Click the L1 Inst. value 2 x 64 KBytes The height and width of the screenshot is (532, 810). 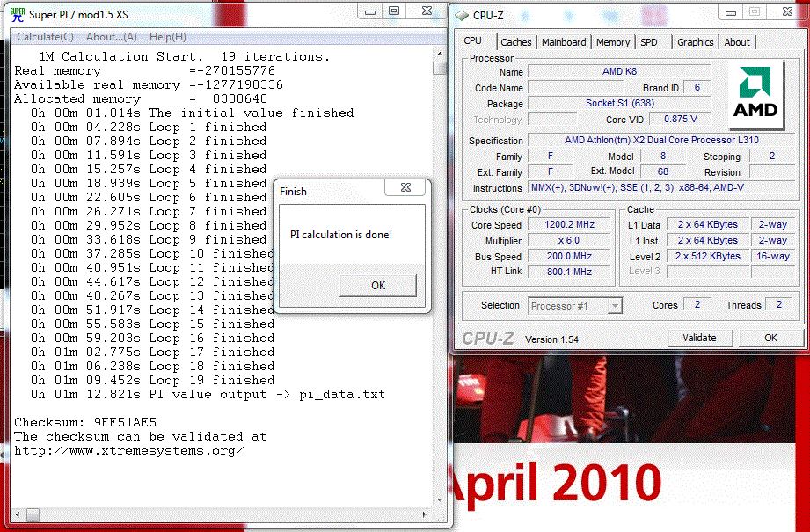pyautogui.click(x=708, y=241)
